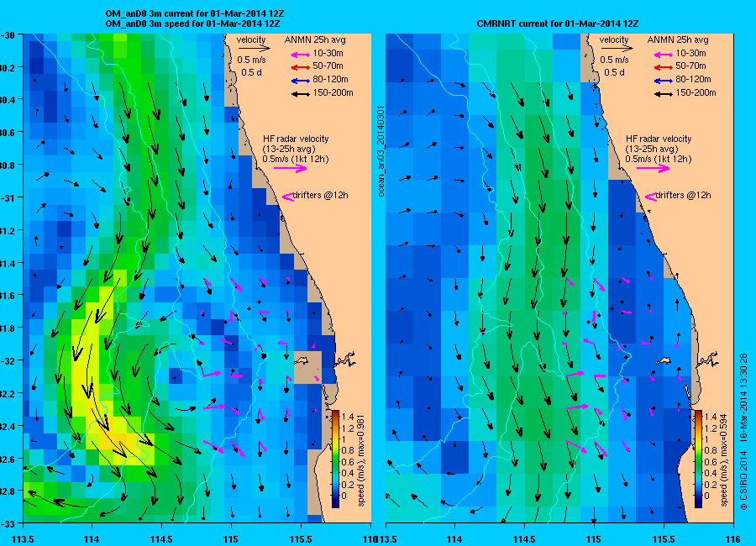Screen dimensions: 756x546
Task: Click the '114' longitude tick on the left map
Action: click(92, 539)
